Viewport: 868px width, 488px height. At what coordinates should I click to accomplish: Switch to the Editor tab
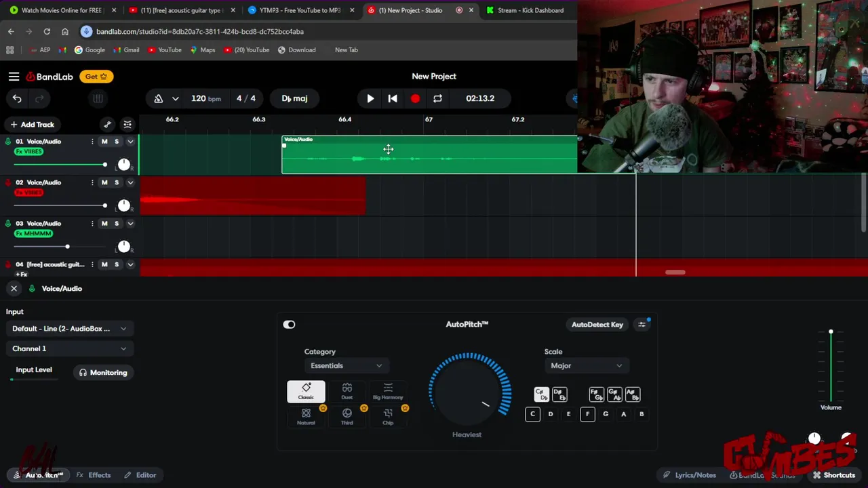140,475
